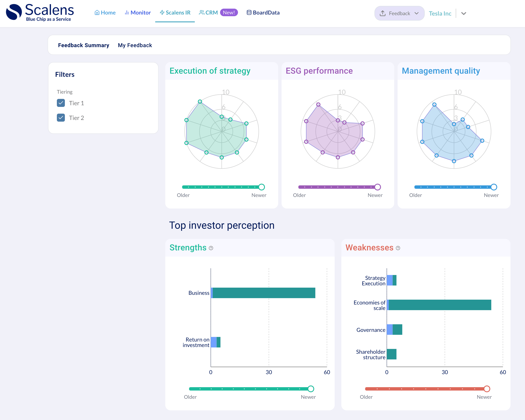The height and width of the screenshot is (420, 525).
Task: Select the Feedback Summary tab
Action: point(84,45)
